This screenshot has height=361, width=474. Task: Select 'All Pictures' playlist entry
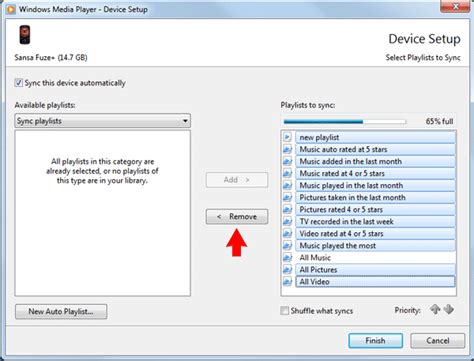click(x=375, y=269)
